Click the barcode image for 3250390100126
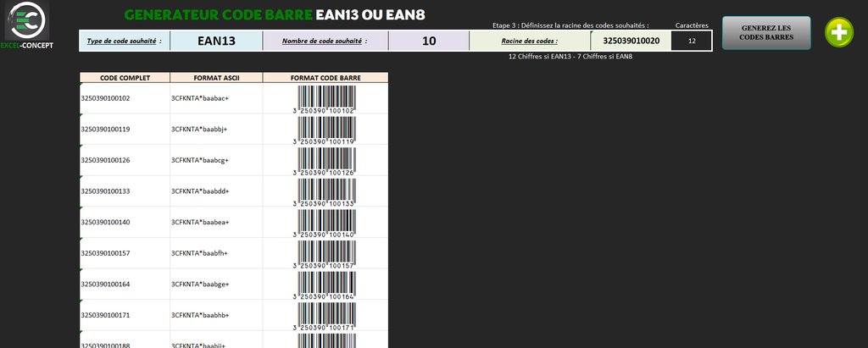The width and height of the screenshot is (868, 348). pyautogui.click(x=325, y=162)
